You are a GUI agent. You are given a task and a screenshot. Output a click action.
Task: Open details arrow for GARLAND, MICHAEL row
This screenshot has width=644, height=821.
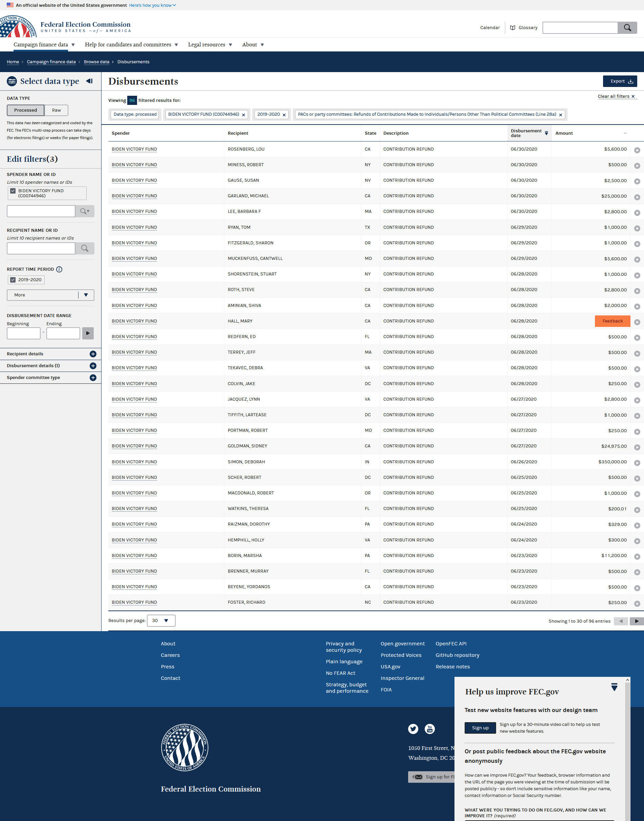click(637, 197)
